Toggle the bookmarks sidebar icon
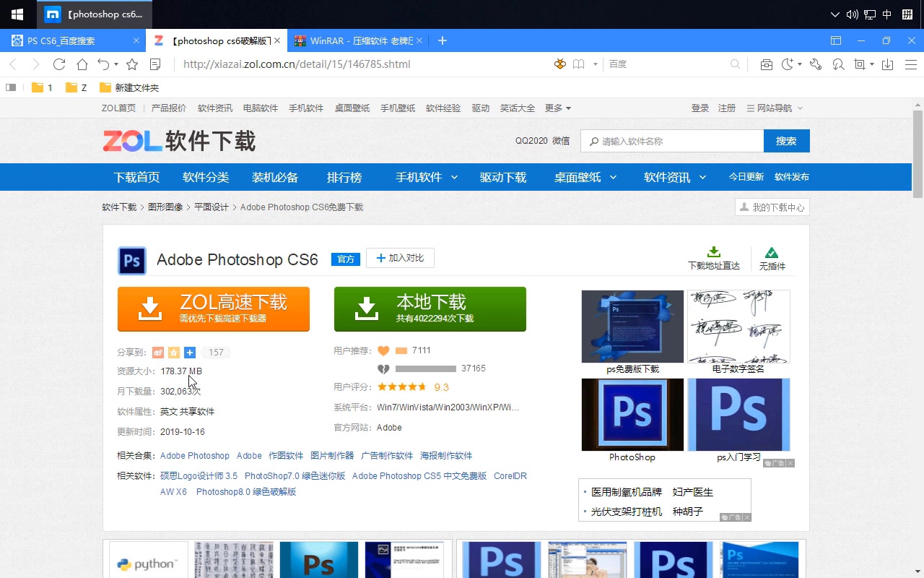Image resolution: width=924 pixels, height=578 pixels. pos(11,87)
